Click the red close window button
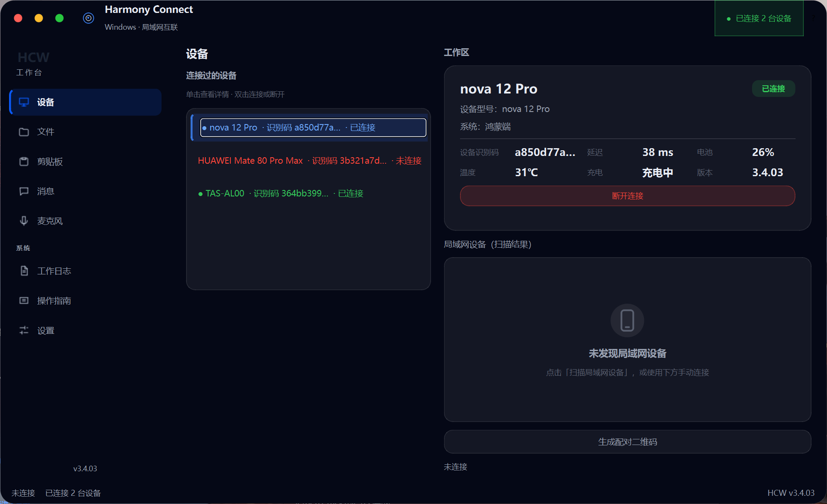827x504 pixels. pyautogui.click(x=18, y=18)
